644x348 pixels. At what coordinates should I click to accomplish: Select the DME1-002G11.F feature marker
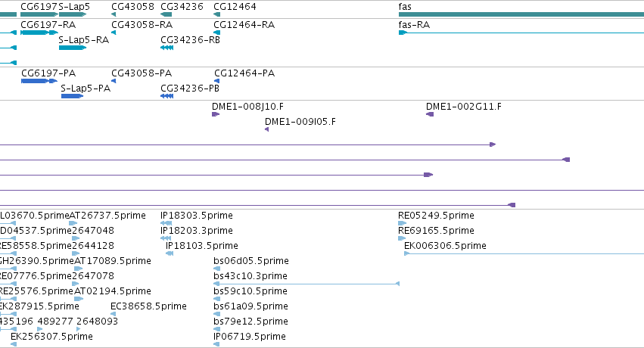pyautogui.click(x=430, y=114)
